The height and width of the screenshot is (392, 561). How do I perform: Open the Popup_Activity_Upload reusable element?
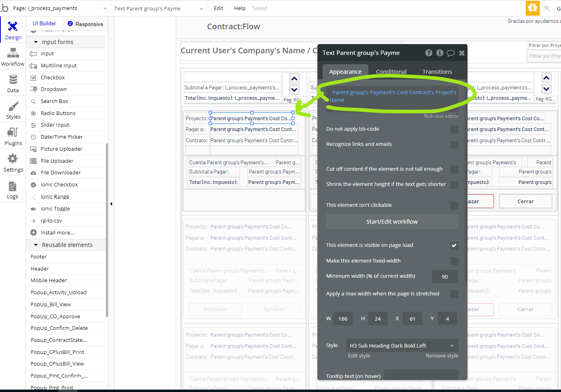click(66, 293)
